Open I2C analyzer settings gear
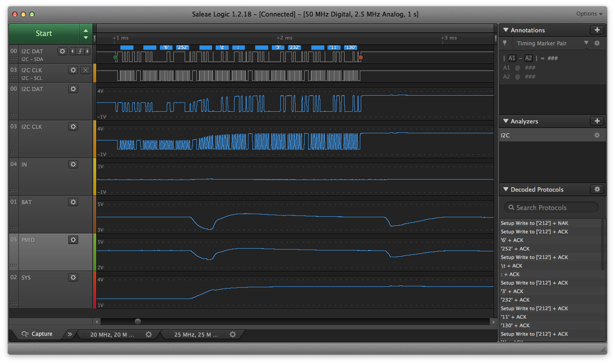The height and width of the screenshot is (364, 615). point(597,135)
